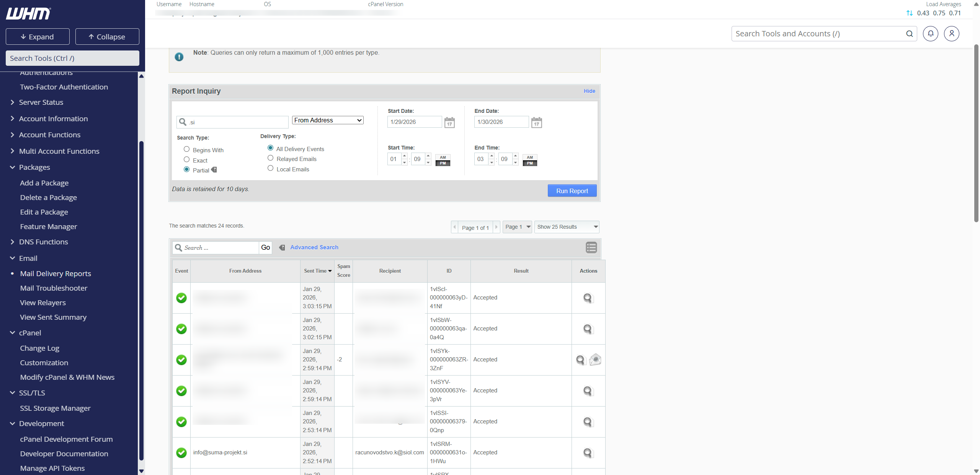Expand the Server Status menu section
The image size is (980, 475).
coord(41,102)
